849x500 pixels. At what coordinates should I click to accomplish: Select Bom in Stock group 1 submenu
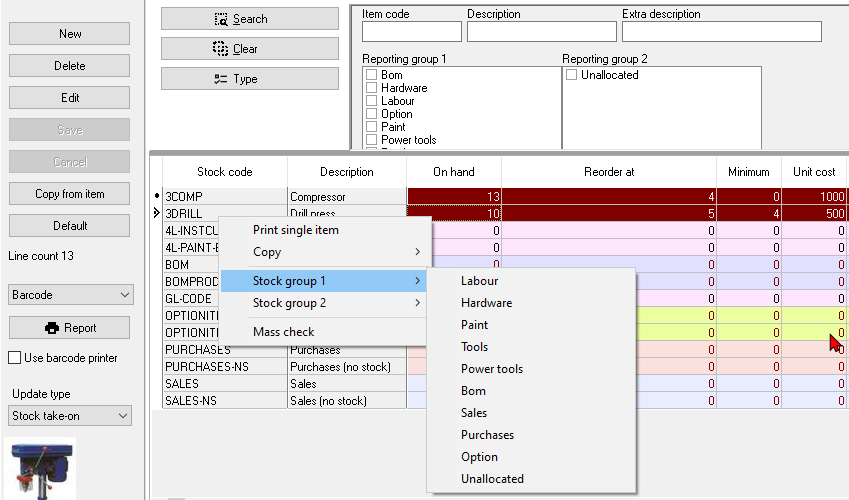pos(531,391)
